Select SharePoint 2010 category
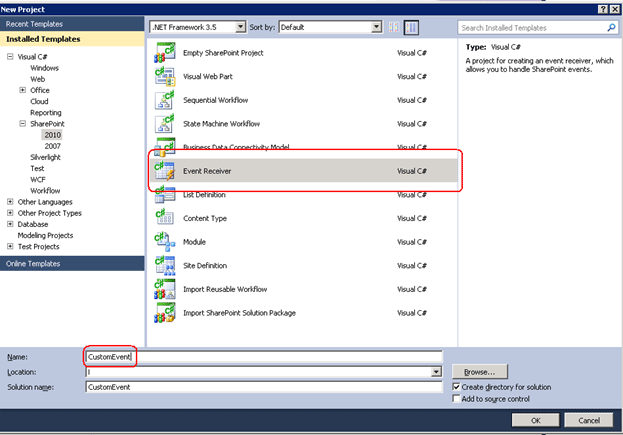The height and width of the screenshot is (435, 623). coord(52,135)
